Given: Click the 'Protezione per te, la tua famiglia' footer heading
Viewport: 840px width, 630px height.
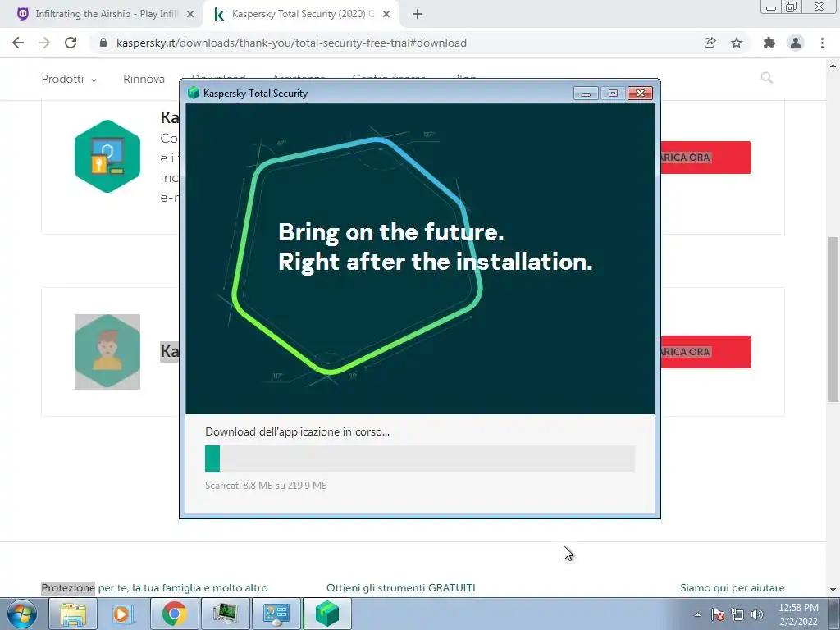Looking at the screenshot, I should 154,587.
